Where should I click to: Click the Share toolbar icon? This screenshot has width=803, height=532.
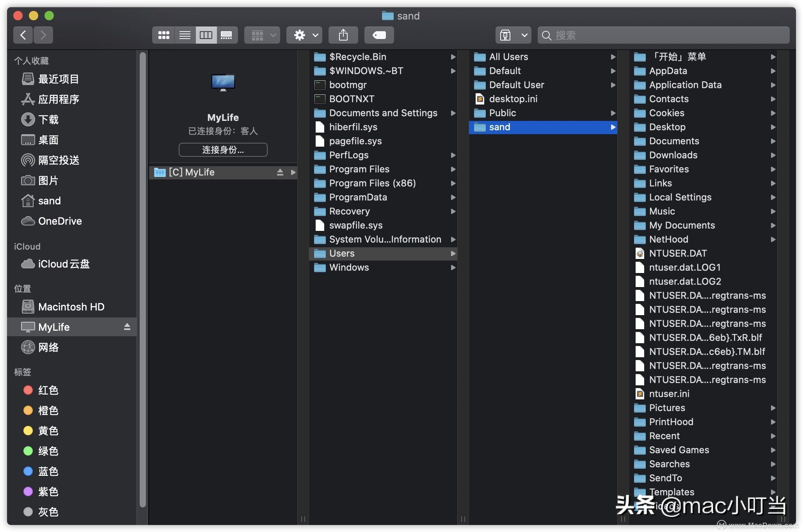pyautogui.click(x=343, y=35)
